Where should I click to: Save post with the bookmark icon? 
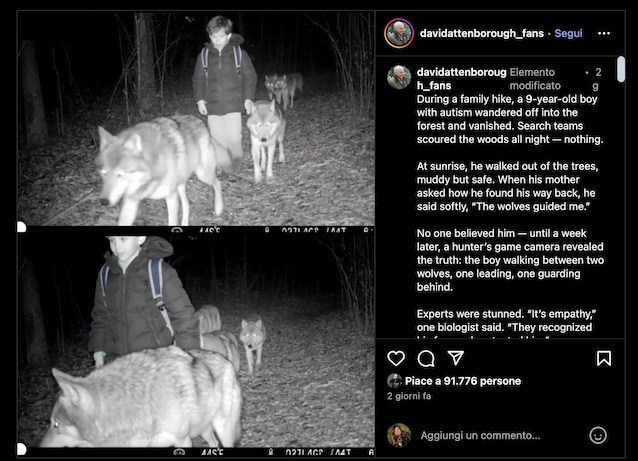[604, 358]
